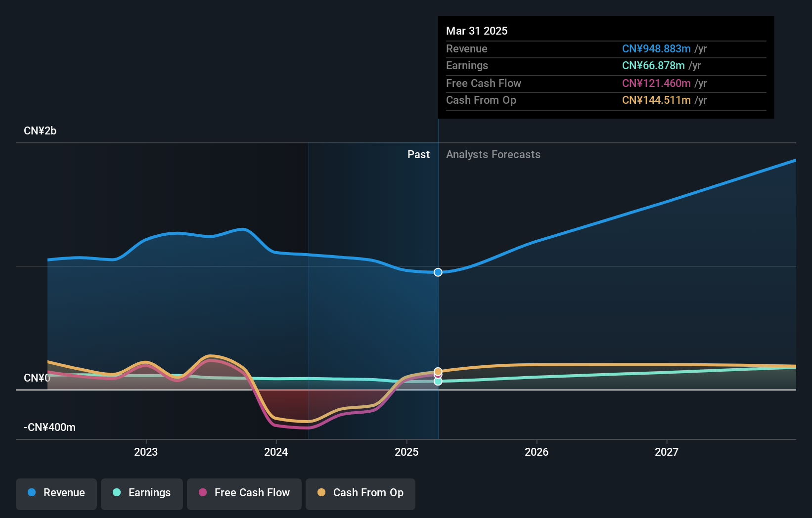812x518 pixels.
Task: Click the 2024 x-axis label
Action: pyautogui.click(x=276, y=452)
